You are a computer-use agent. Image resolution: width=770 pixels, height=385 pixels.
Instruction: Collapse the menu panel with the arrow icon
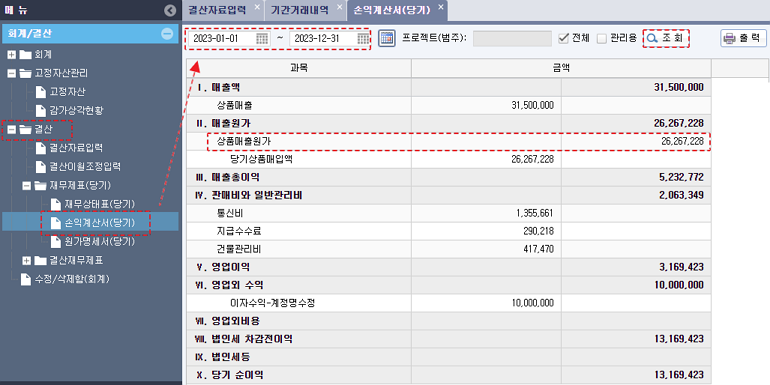(x=170, y=10)
